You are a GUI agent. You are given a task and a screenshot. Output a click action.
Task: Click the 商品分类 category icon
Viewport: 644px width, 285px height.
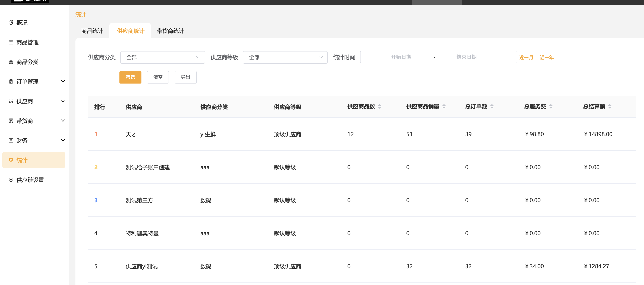[11, 62]
